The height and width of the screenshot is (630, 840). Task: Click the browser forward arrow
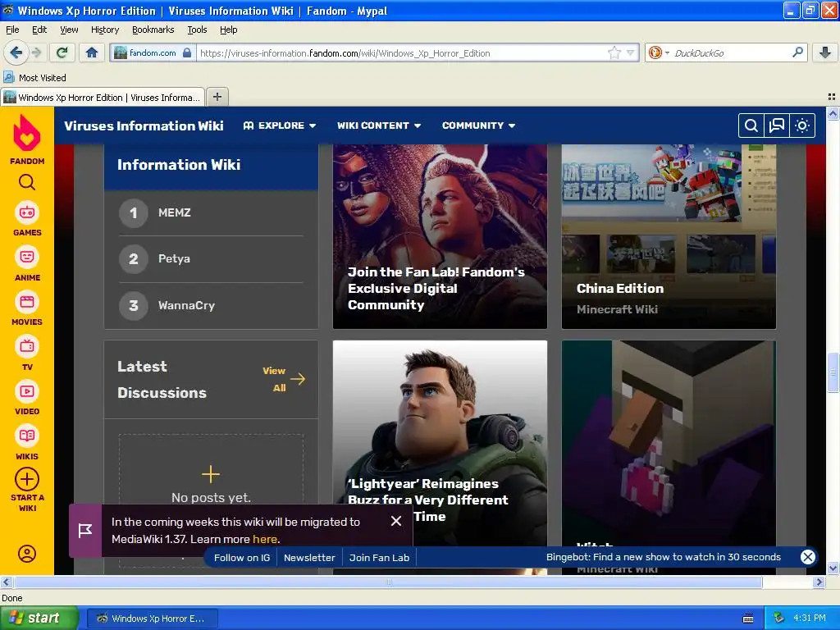click(x=36, y=52)
